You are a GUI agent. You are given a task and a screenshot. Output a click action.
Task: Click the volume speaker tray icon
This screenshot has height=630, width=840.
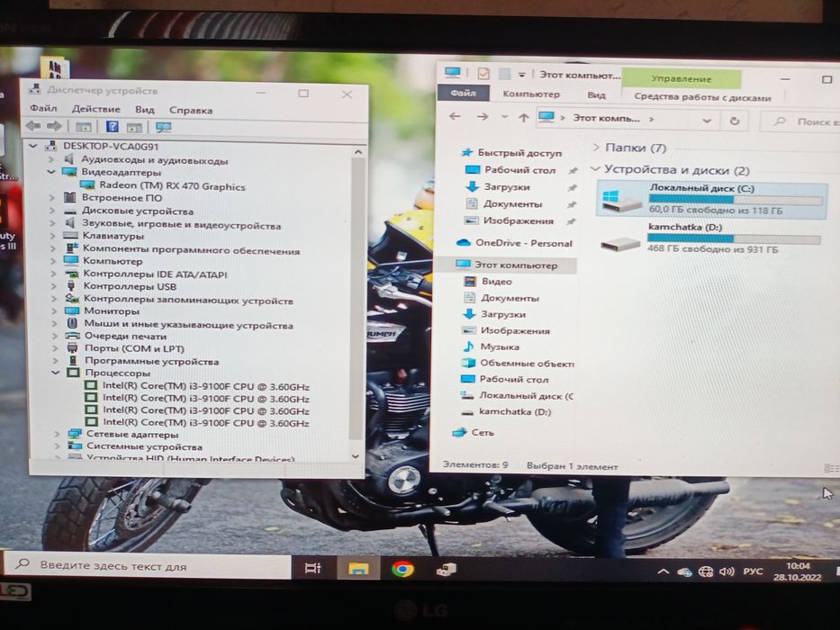727,571
